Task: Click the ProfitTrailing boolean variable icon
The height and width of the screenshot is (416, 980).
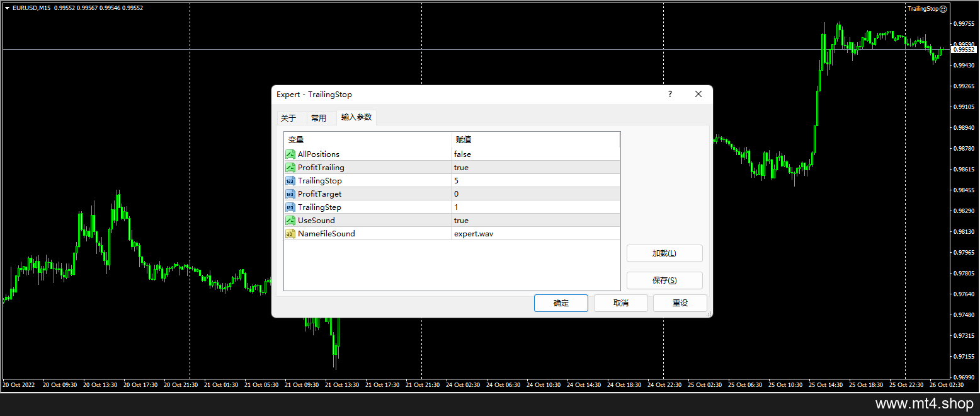Action: point(290,167)
